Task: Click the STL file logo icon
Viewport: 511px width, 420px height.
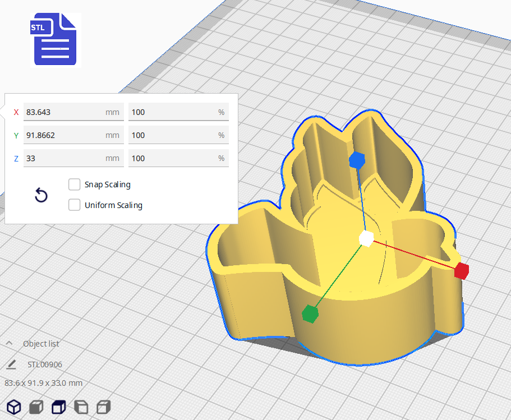Action: 54,39
